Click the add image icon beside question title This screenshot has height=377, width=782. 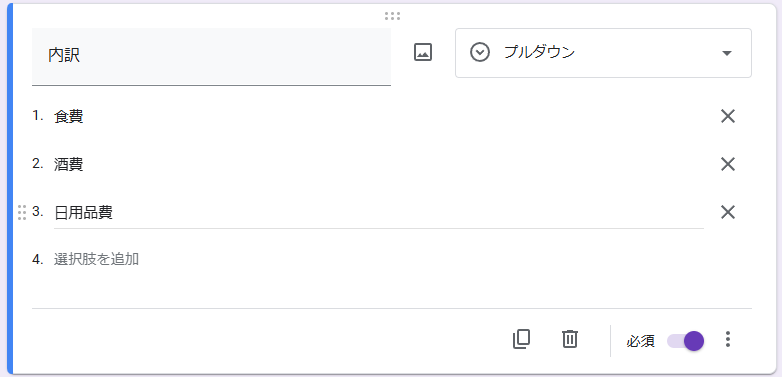tap(423, 52)
